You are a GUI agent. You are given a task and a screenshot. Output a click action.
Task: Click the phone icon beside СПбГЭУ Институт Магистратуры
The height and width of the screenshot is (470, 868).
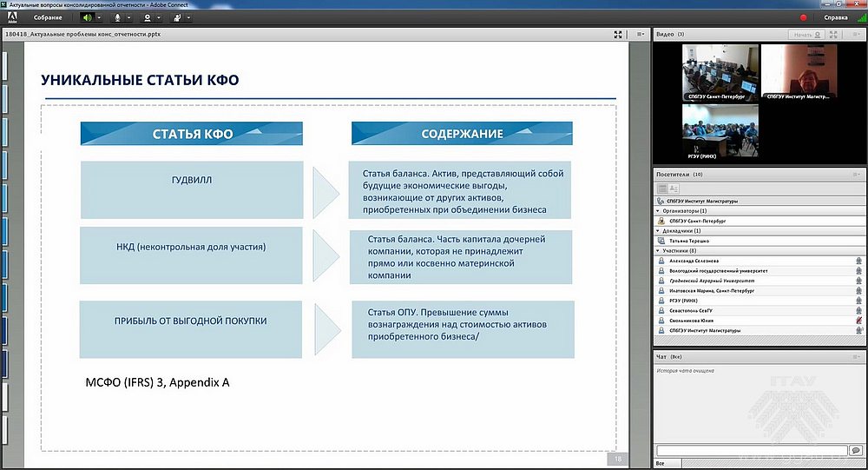[661, 202]
